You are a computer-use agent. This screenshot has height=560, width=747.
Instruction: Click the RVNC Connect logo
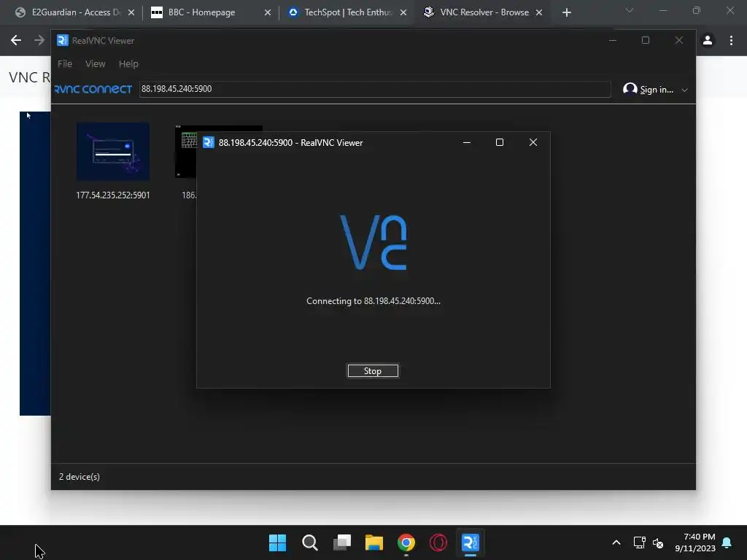93,89
